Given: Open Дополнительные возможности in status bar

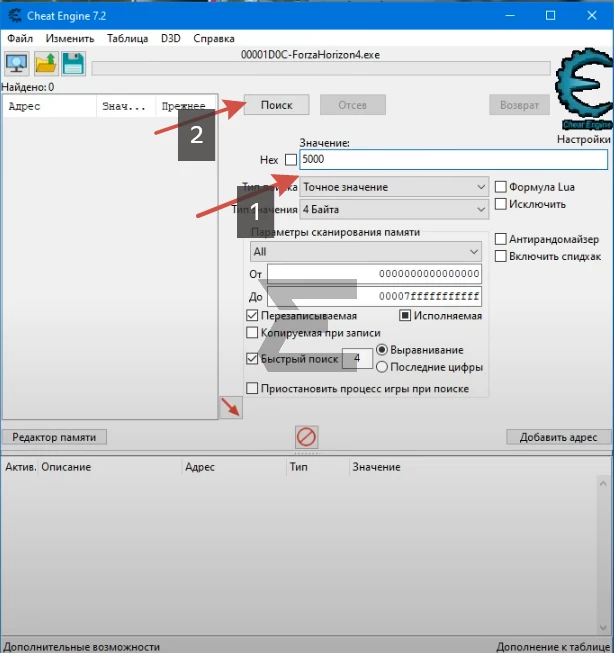Looking at the screenshot, I should [82, 647].
